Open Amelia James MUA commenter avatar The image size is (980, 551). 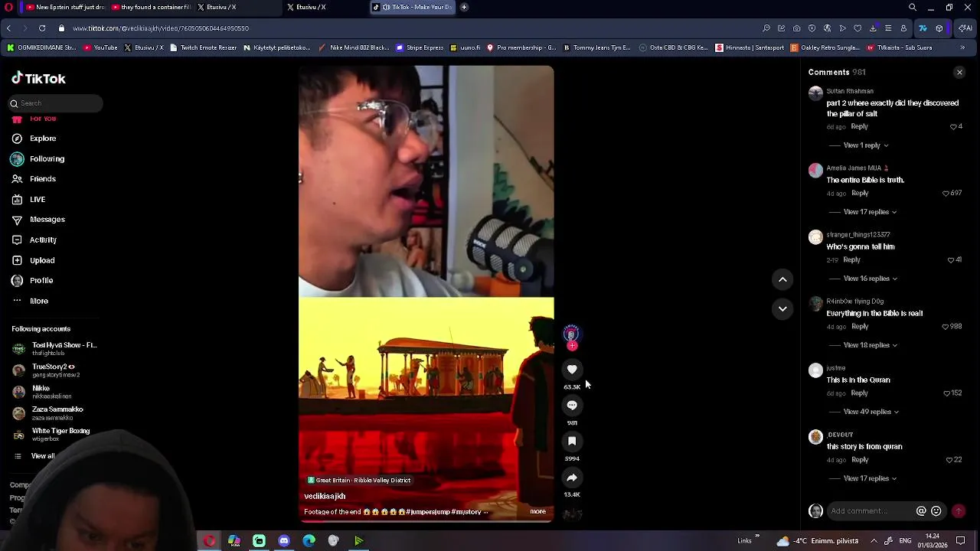click(815, 170)
